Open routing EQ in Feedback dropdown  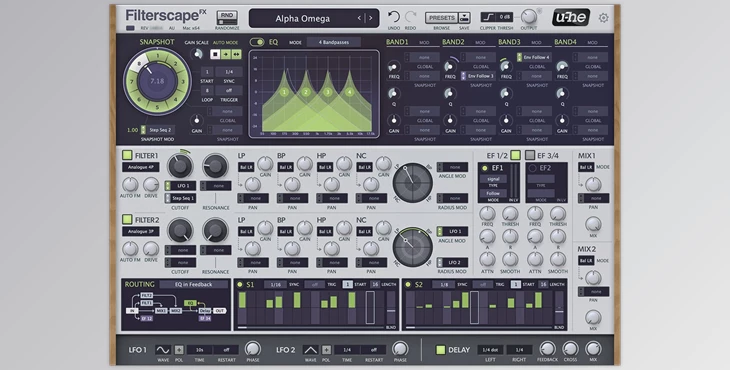click(194, 284)
